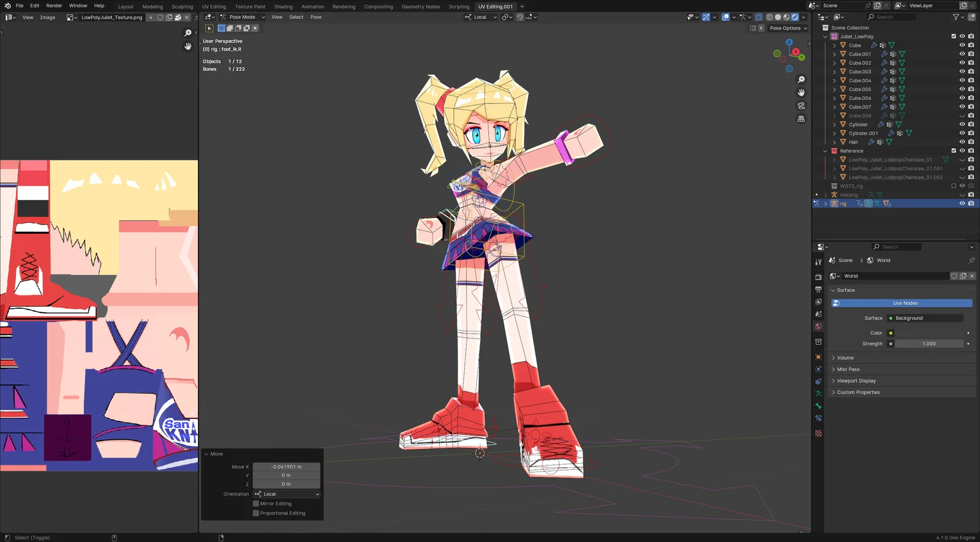This screenshot has height=542, width=980.
Task: Toggle the Reference collection checkbox
Action: pyautogui.click(x=954, y=151)
